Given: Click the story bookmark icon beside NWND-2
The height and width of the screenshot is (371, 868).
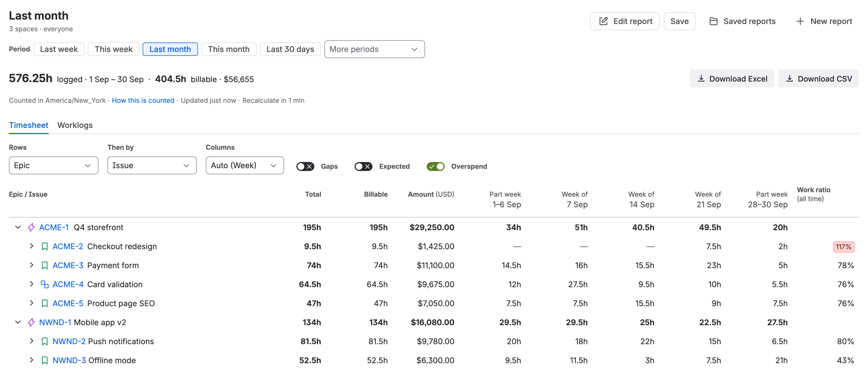Looking at the screenshot, I should tap(44, 341).
